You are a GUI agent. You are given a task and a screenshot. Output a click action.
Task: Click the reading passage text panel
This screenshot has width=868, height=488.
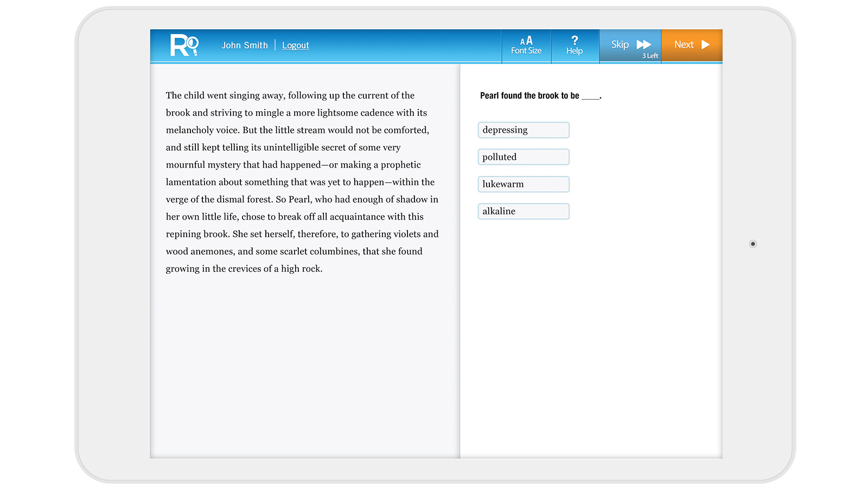(x=302, y=182)
